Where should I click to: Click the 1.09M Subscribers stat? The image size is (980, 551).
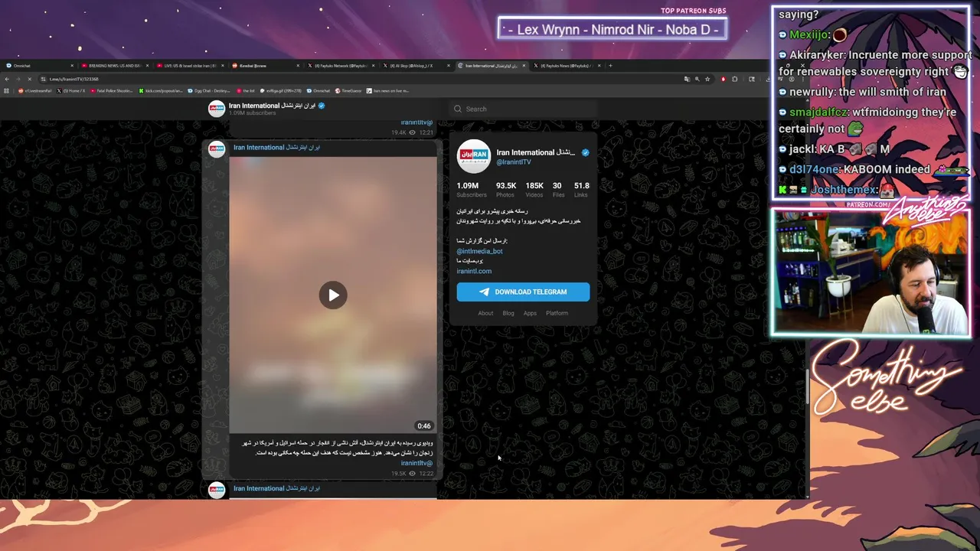click(x=471, y=190)
